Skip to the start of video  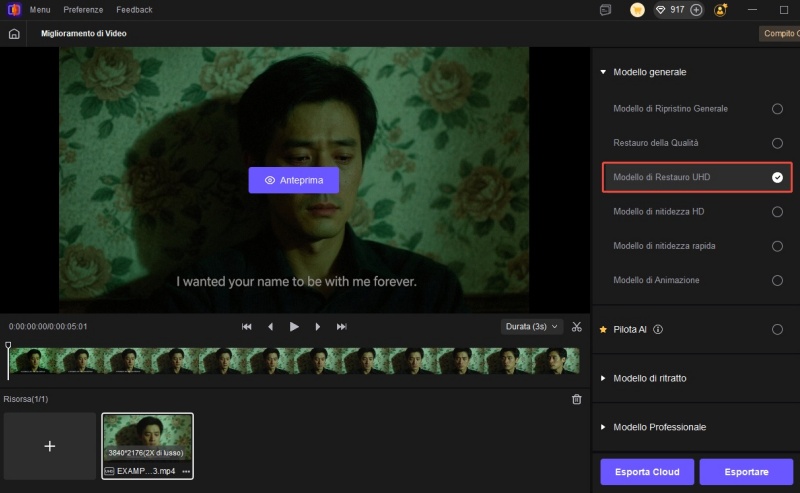pyautogui.click(x=247, y=326)
